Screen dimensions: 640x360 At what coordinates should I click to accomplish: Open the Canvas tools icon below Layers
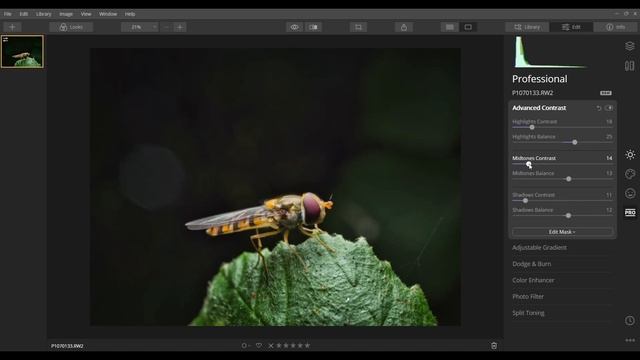coord(630,66)
